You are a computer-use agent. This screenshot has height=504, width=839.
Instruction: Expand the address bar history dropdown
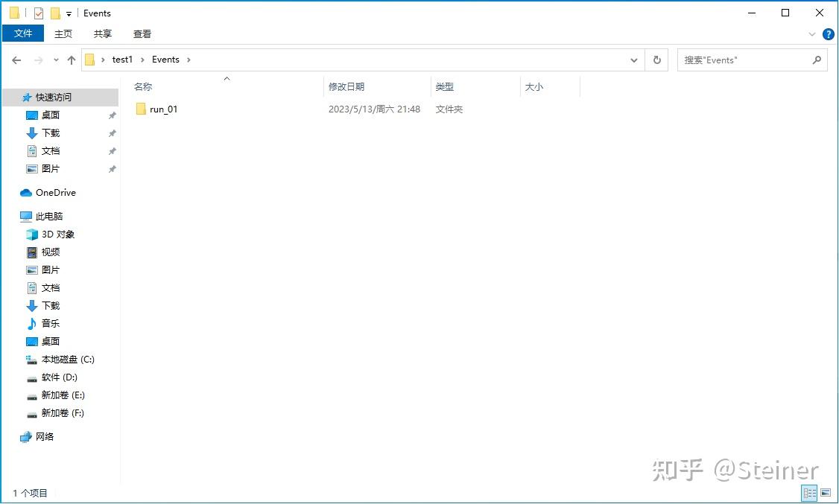(633, 60)
